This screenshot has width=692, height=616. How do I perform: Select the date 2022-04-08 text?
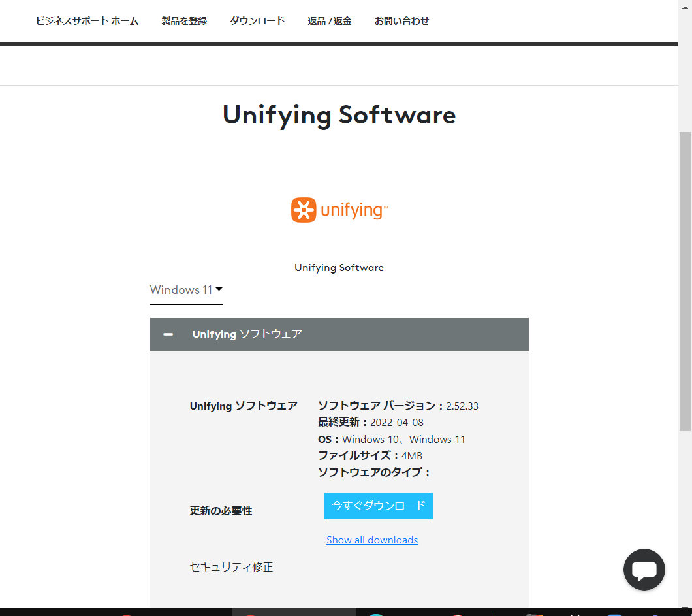[x=396, y=422]
